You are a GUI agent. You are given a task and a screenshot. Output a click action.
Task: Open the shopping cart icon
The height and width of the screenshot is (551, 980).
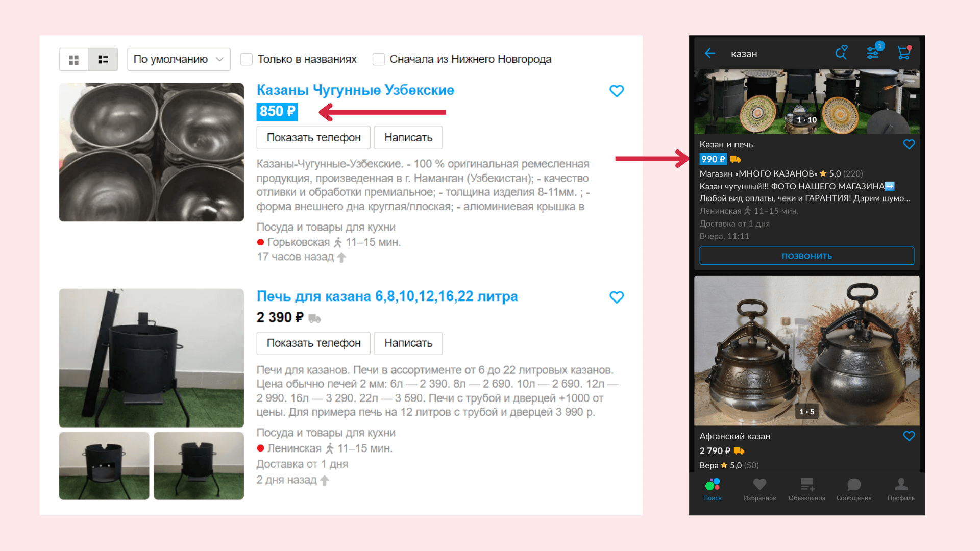(904, 53)
